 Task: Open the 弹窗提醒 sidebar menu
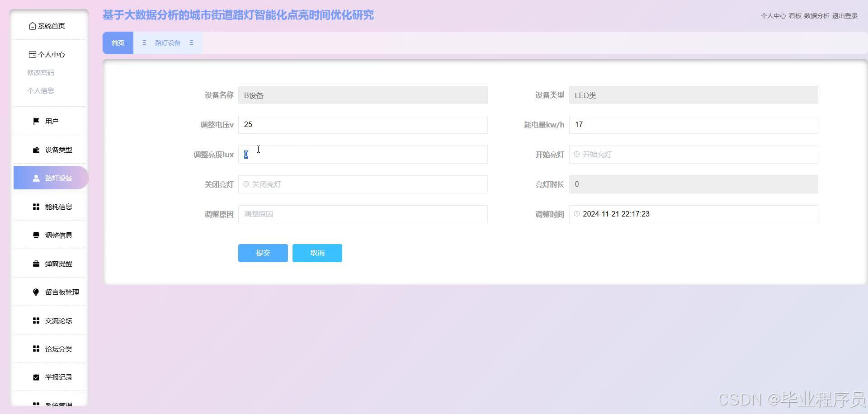tap(49, 263)
